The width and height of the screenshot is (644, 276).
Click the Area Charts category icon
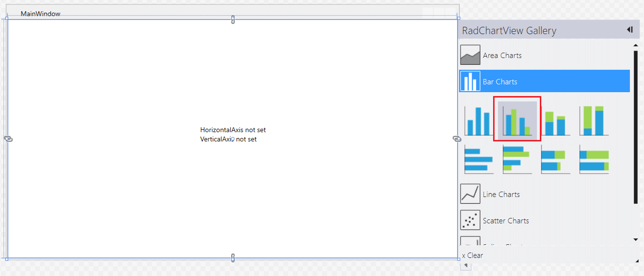click(470, 55)
